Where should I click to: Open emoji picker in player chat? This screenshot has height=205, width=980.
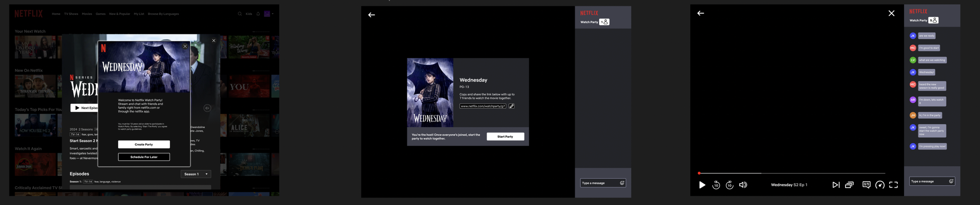[x=951, y=182]
